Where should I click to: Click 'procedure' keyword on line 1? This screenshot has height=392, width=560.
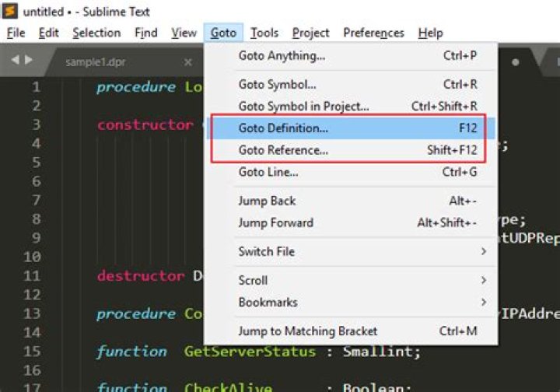(x=136, y=87)
